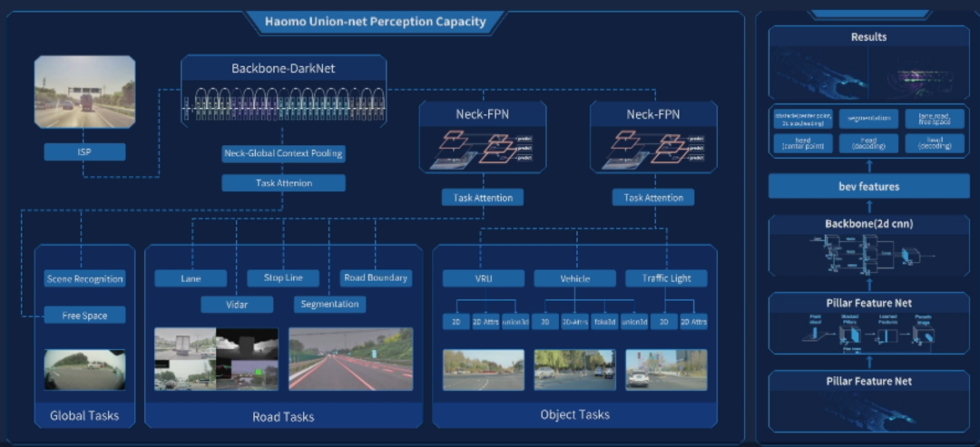Viewport: 980px width, 447px height.
Task: Click the 2D box under Vehicle
Action: 545,322
